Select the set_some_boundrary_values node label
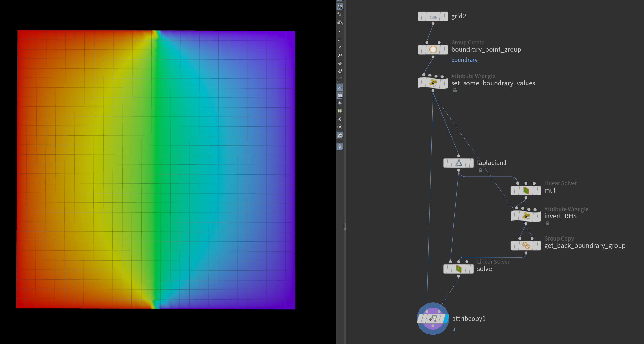The image size is (644, 344). click(493, 83)
